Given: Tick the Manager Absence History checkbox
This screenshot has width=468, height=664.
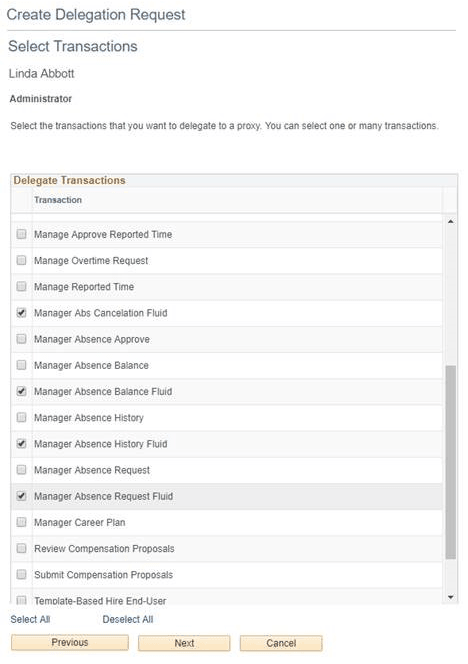Looking at the screenshot, I should 21,418.
